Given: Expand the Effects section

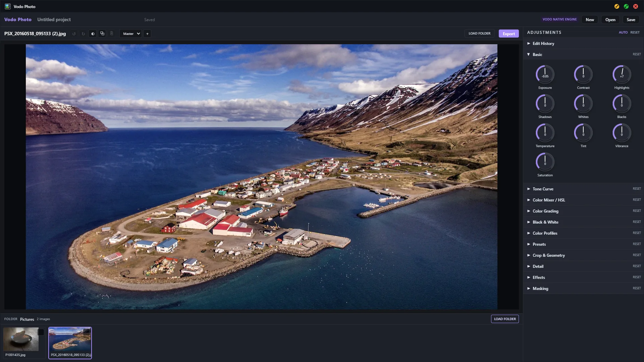Looking at the screenshot, I should pos(584,278).
